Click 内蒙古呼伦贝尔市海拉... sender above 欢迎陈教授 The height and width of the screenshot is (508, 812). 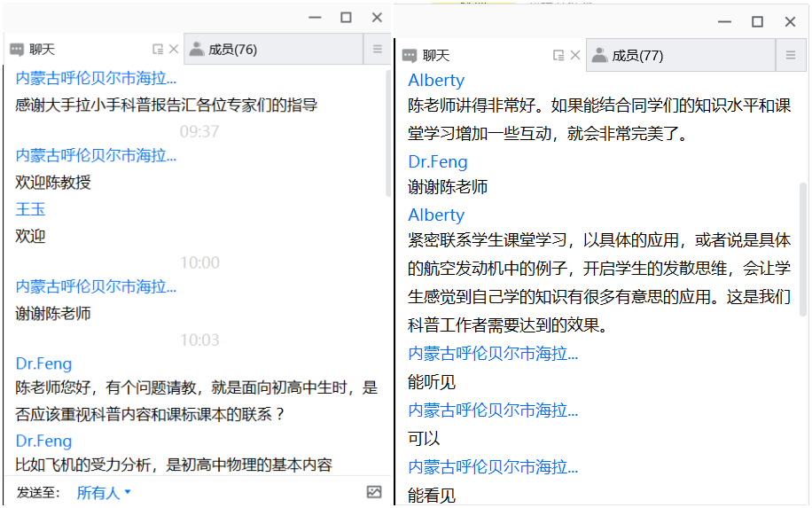pyautogui.click(x=96, y=155)
